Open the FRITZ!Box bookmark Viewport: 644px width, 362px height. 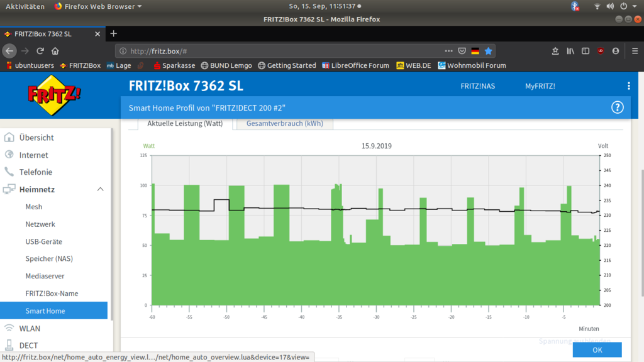pyautogui.click(x=80, y=65)
